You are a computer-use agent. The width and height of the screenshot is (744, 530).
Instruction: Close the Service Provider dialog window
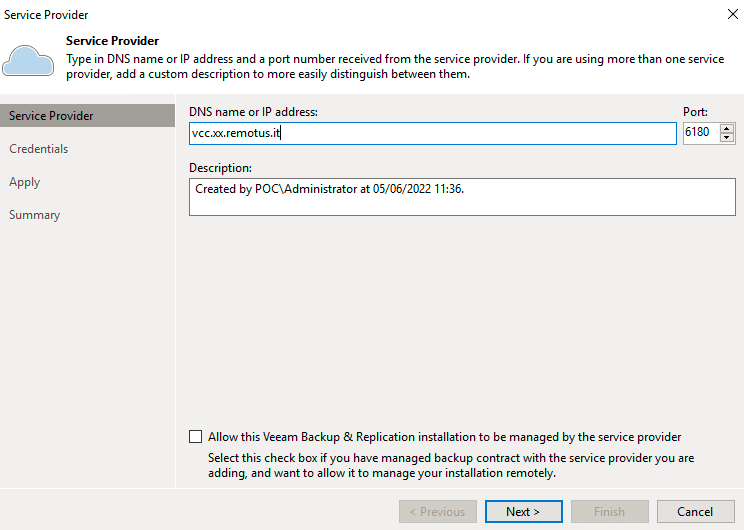pos(733,14)
